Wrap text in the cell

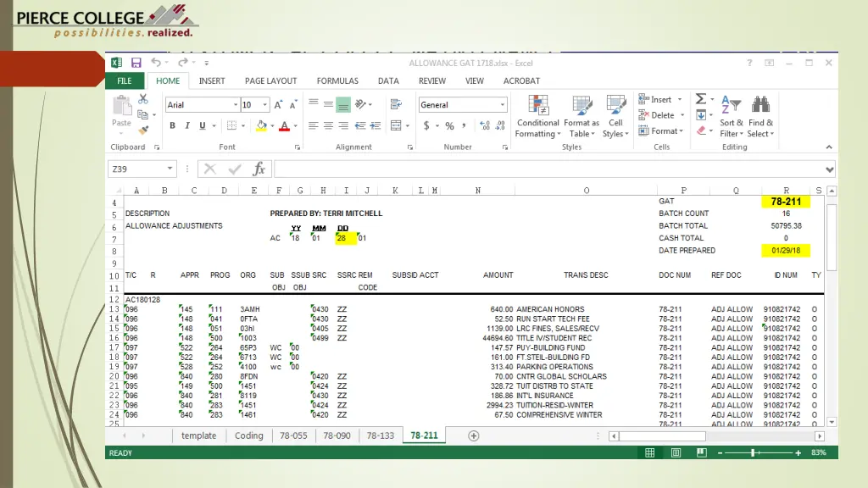tap(396, 104)
